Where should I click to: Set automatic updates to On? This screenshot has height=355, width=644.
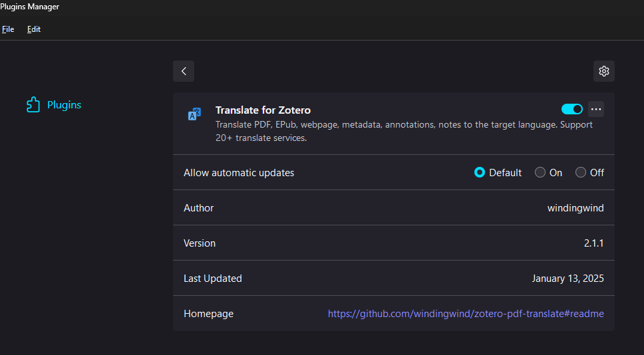(x=540, y=172)
